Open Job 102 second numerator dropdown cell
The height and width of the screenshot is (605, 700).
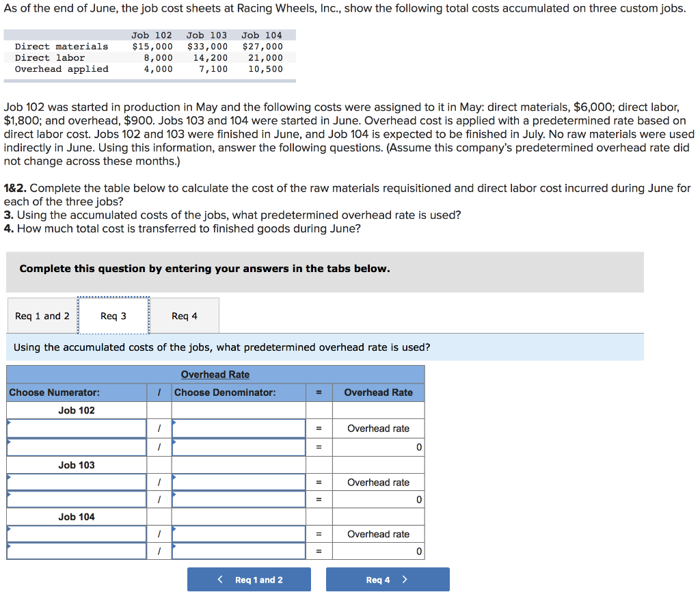pos(77,447)
